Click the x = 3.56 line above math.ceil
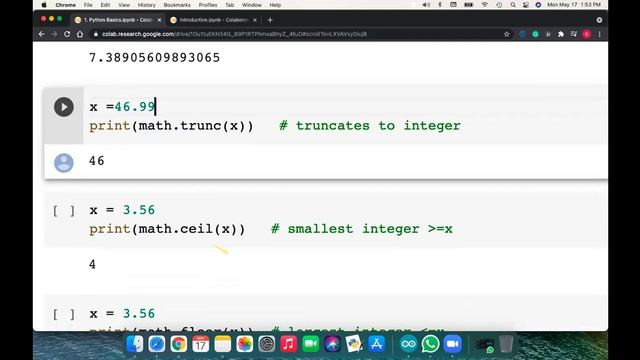Viewport: 640px width, 360px height. click(x=122, y=210)
